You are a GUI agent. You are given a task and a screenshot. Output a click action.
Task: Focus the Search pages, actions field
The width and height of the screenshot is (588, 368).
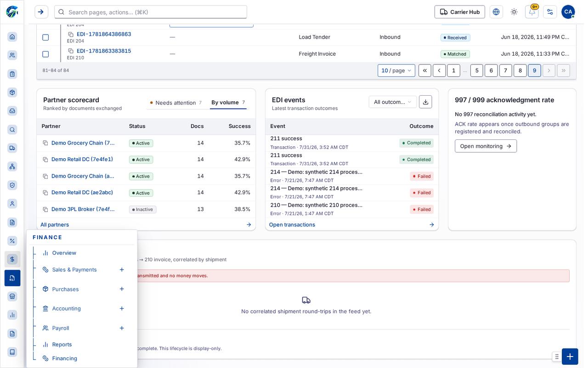[151, 12]
